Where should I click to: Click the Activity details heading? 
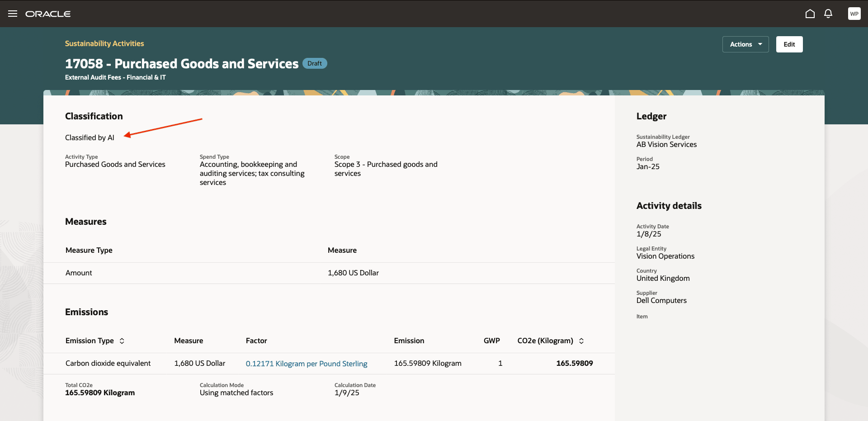point(669,206)
